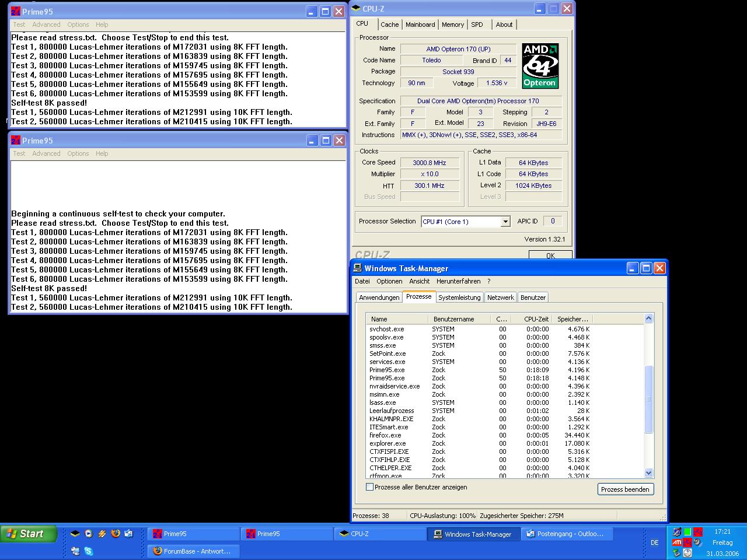Screen dimensions: 747x560
Task: Open the About tab in CPU-Z
Action: 504,24
